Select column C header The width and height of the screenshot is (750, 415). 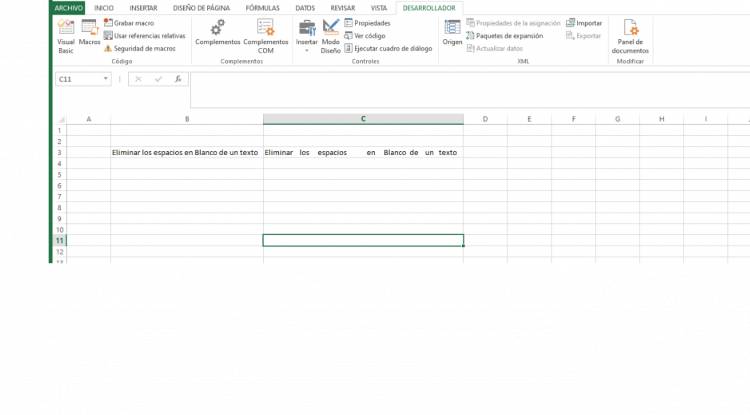[363, 119]
